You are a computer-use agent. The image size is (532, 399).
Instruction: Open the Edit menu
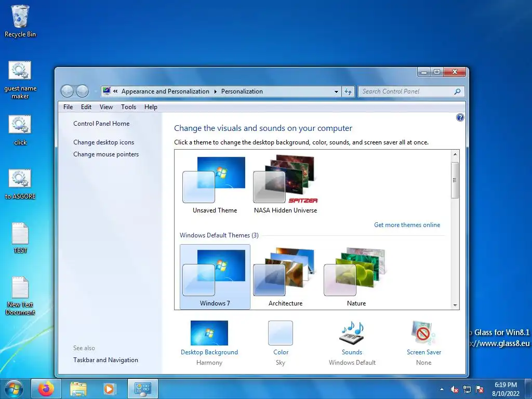coord(86,107)
